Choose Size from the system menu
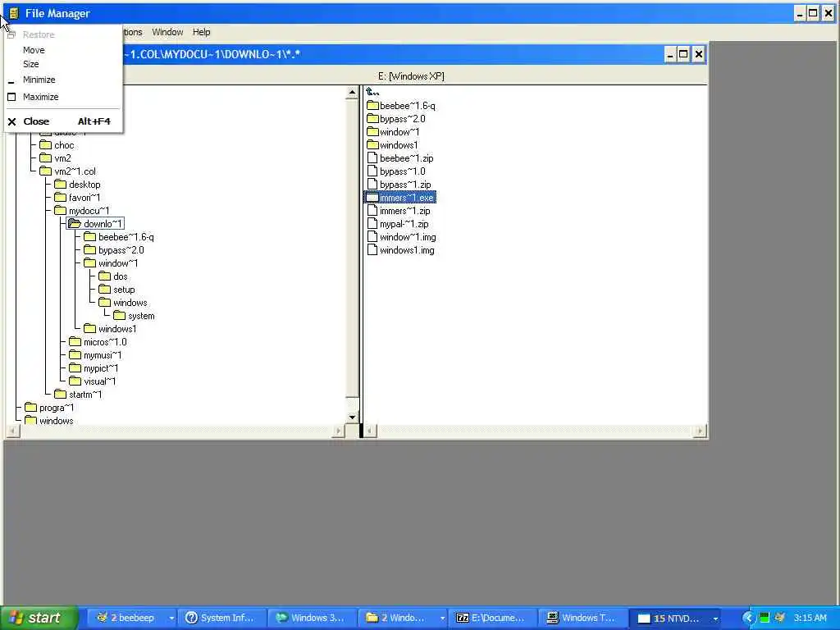 [x=31, y=64]
